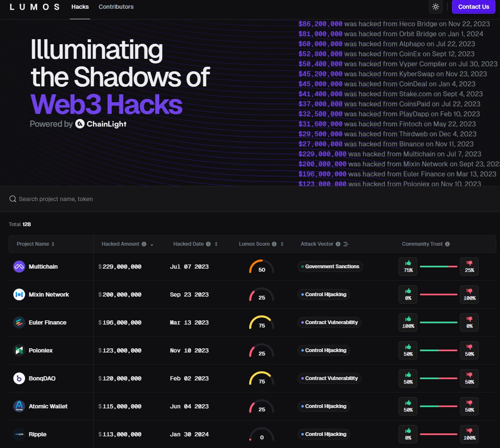Image resolution: width=500 pixels, height=448 pixels.
Task: Downvote Mixin Network with thumbs down
Action: [470, 295]
